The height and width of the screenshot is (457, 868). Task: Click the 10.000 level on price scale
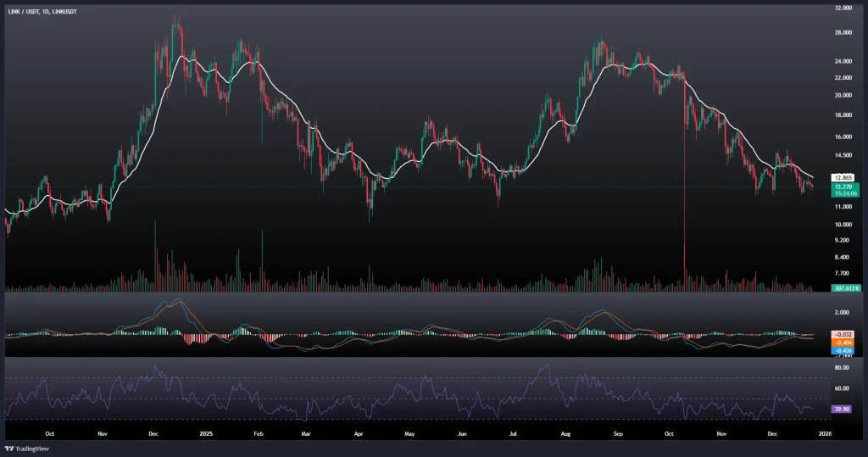click(x=843, y=225)
